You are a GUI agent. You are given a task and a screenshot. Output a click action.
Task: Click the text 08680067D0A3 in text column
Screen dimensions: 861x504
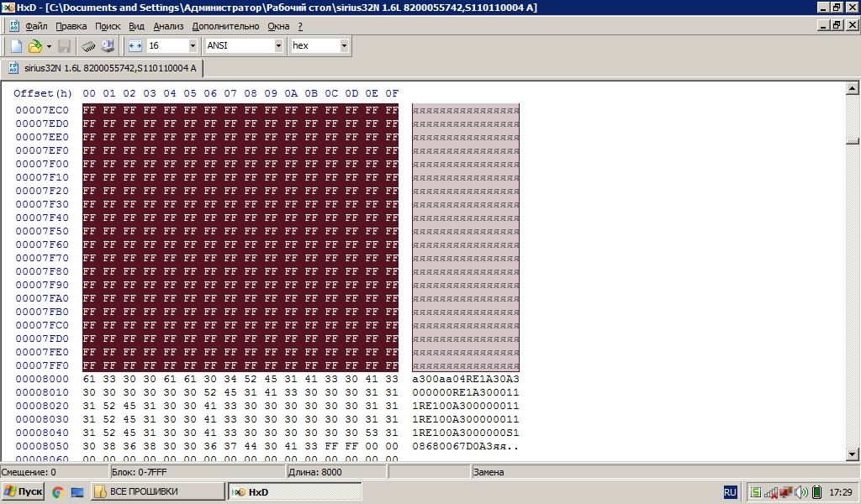(x=452, y=446)
